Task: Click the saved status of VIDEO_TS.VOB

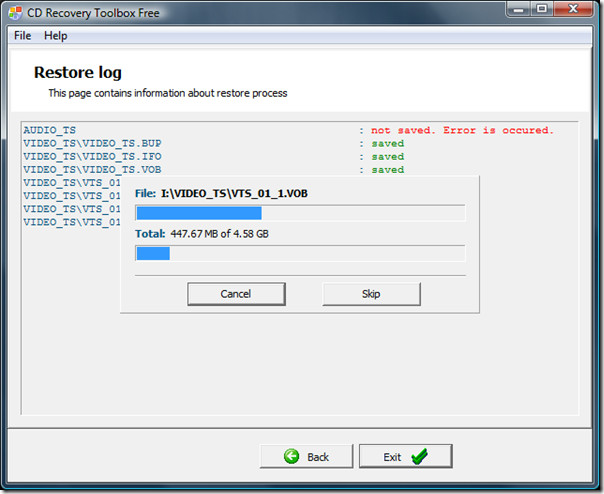Action: point(388,170)
